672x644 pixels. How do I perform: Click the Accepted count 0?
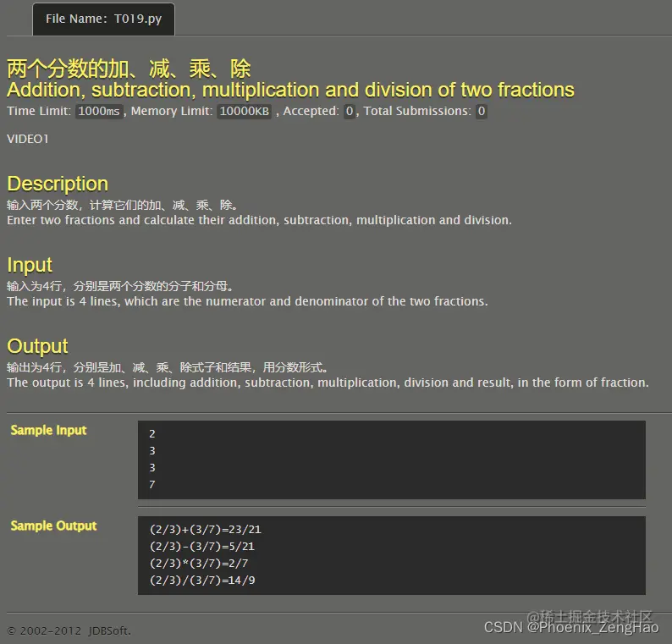click(x=350, y=111)
